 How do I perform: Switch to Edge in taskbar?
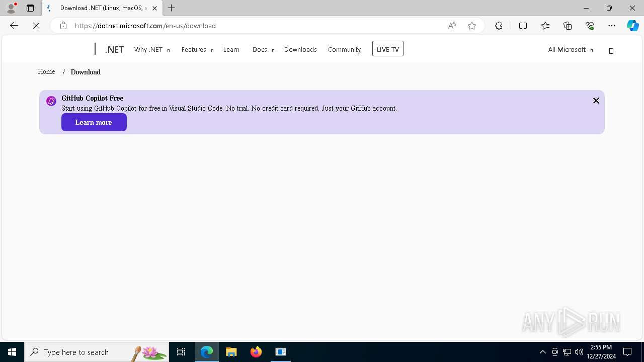click(x=207, y=352)
